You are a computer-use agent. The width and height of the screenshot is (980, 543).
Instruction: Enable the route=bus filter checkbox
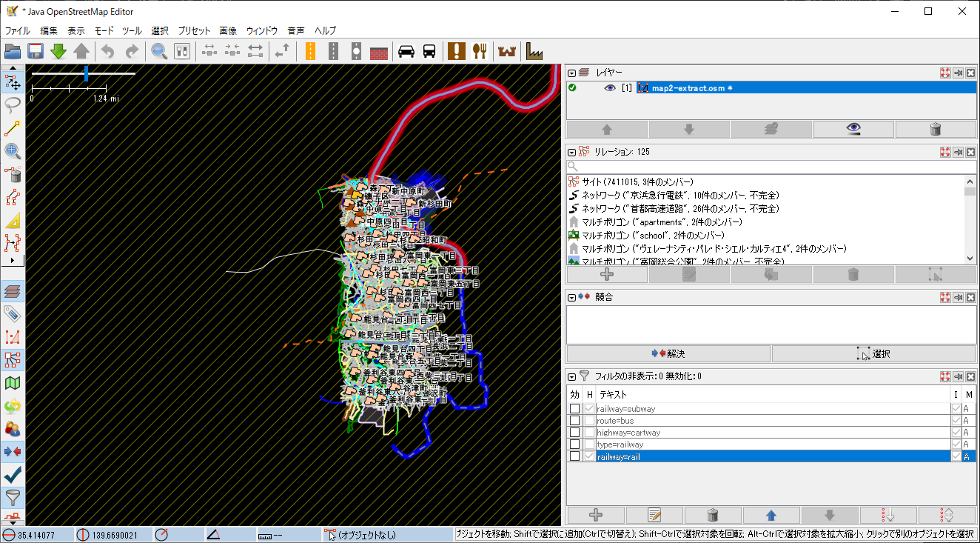coord(574,421)
